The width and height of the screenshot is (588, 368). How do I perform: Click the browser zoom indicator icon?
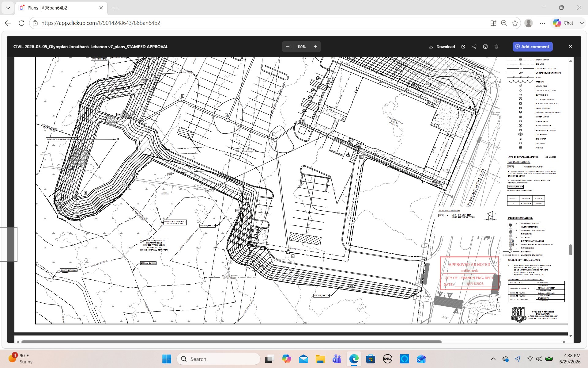(x=504, y=23)
